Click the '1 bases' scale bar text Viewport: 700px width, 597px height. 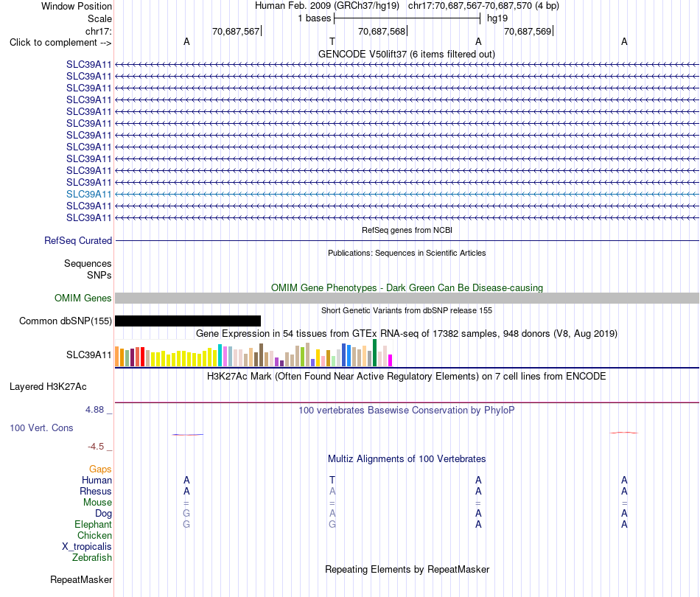(x=315, y=18)
